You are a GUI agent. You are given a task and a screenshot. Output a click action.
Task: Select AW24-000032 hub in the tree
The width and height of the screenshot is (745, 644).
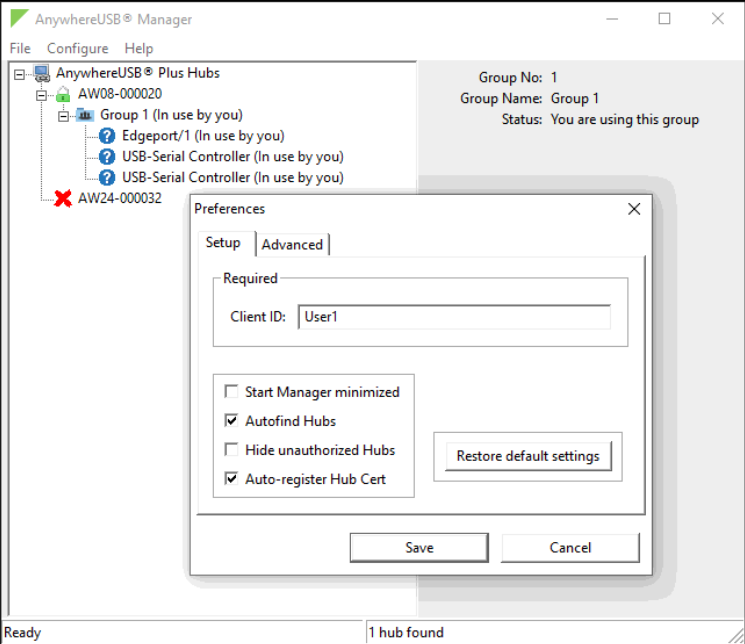pyautogui.click(x=120, y=198)
